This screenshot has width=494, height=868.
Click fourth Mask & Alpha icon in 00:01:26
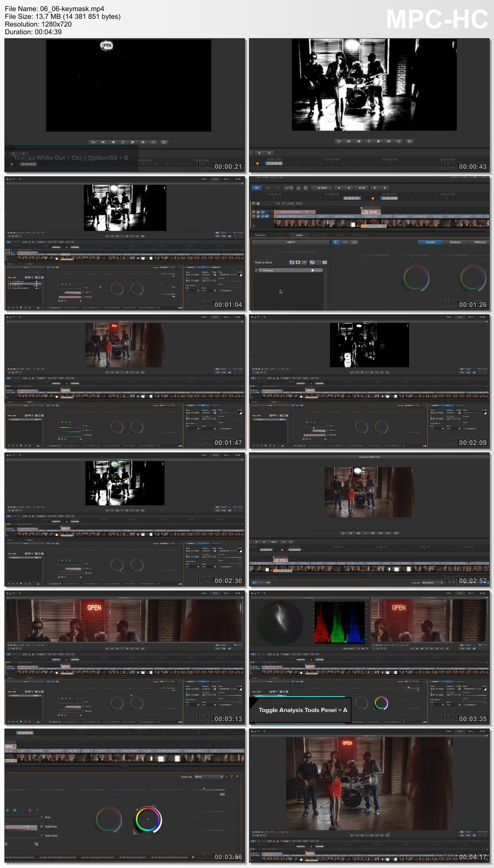click(312, 262)
